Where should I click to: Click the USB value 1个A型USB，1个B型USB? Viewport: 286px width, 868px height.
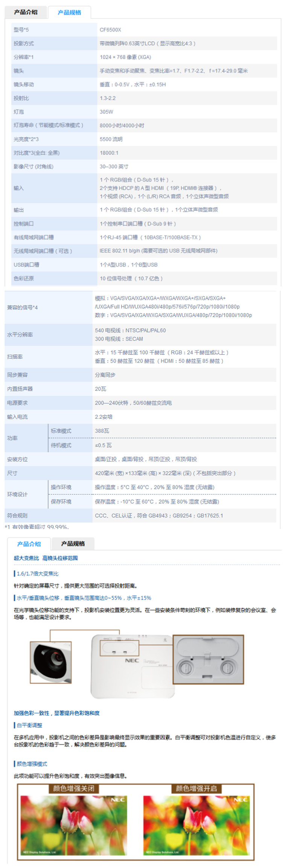pos(129,265)
